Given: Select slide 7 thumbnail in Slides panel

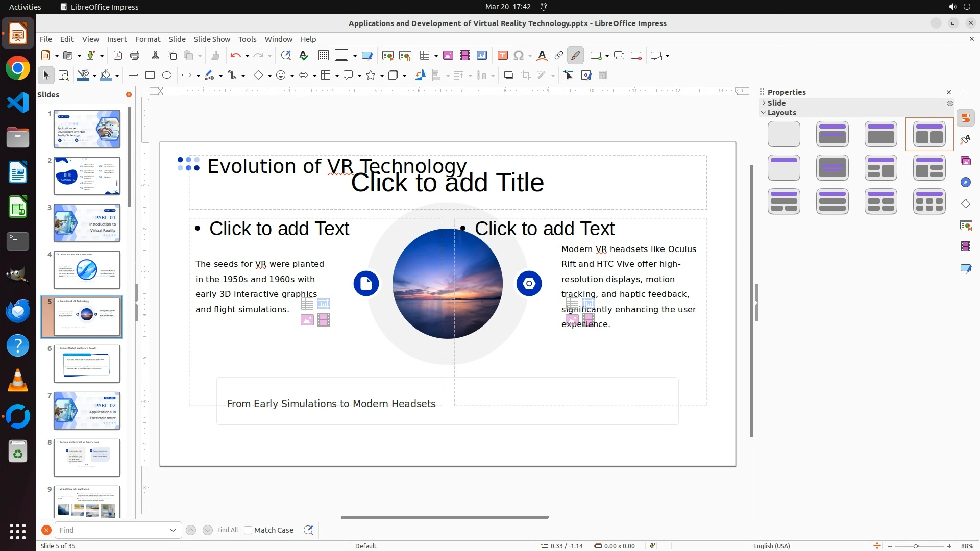Looking at the screenshot, I should (87, 411).
